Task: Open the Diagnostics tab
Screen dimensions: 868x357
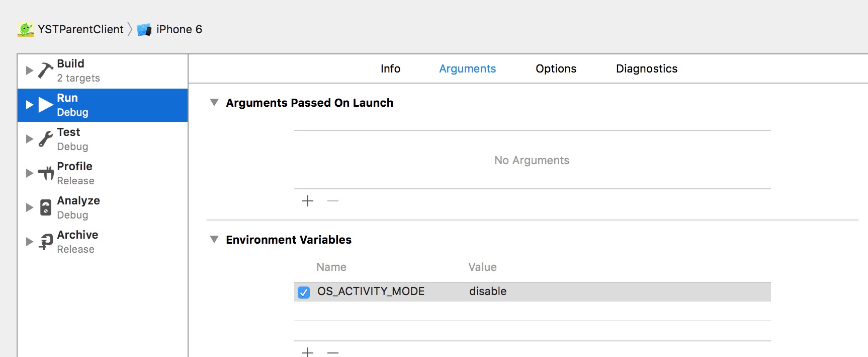Action: pyautogui.click(x=646, y=69)
